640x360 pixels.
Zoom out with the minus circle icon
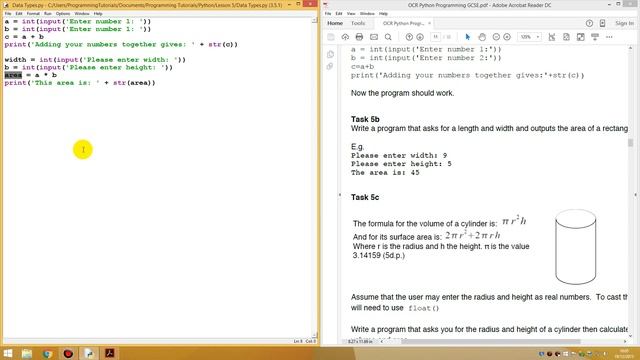click(496, 37)
